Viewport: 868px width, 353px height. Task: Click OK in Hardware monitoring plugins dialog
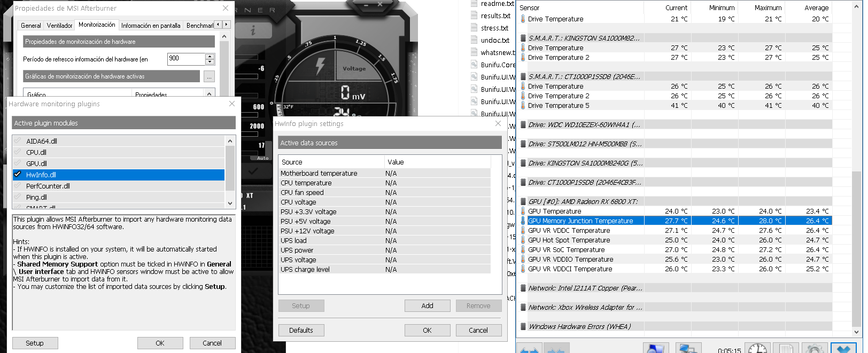pyautogui.click(x=160, y=343)
